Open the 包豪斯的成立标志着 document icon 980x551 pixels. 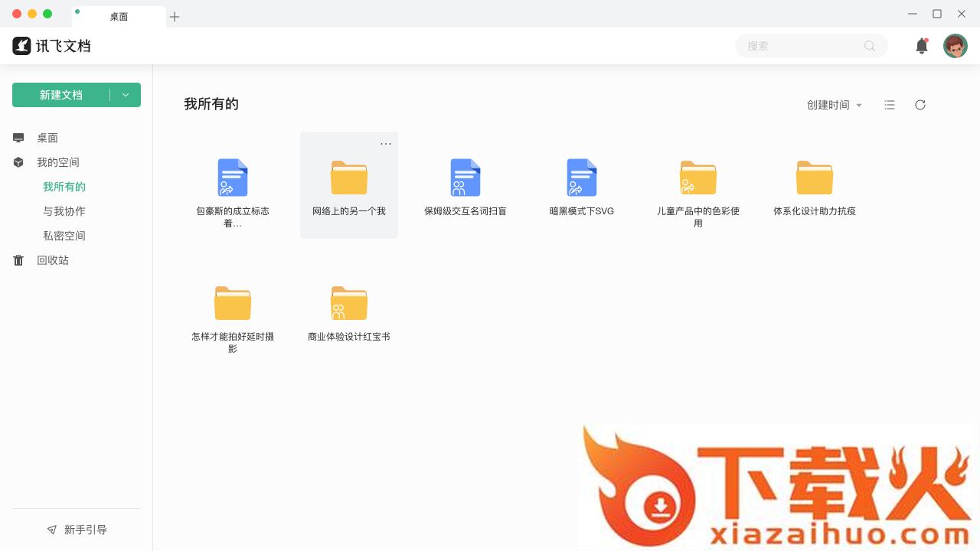(x=233, y=178)
